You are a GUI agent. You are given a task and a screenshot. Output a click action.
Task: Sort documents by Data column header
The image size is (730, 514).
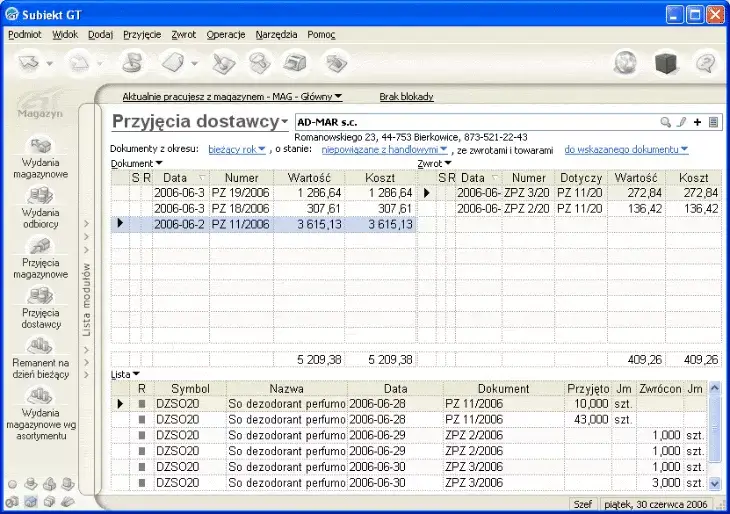pos(181,178)
